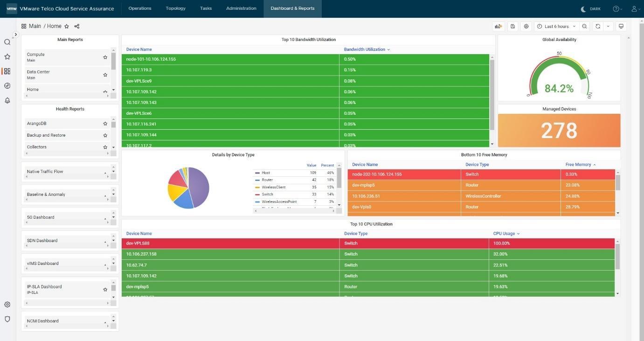Viewport: 644px width, 341px height.
Task: Open the Help question mark menu
Action: pos(617,9)
